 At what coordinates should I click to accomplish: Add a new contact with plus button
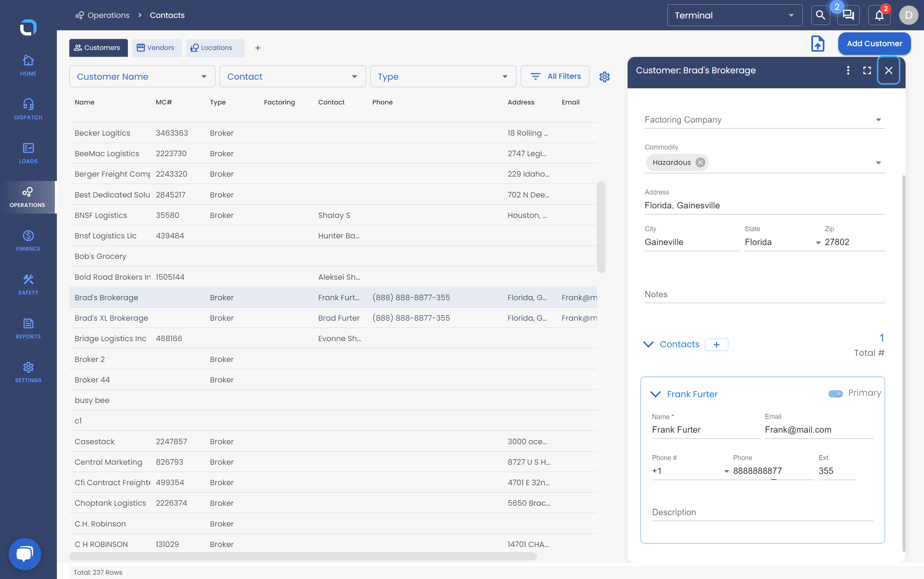(716, 345)
